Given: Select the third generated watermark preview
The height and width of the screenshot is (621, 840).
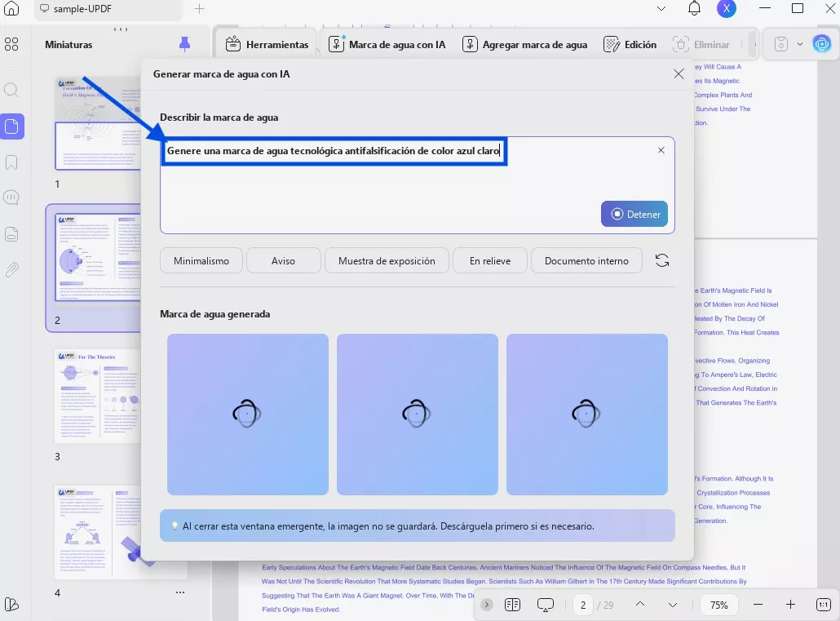Looking at the screenshot, I should (x=587, y=414).
